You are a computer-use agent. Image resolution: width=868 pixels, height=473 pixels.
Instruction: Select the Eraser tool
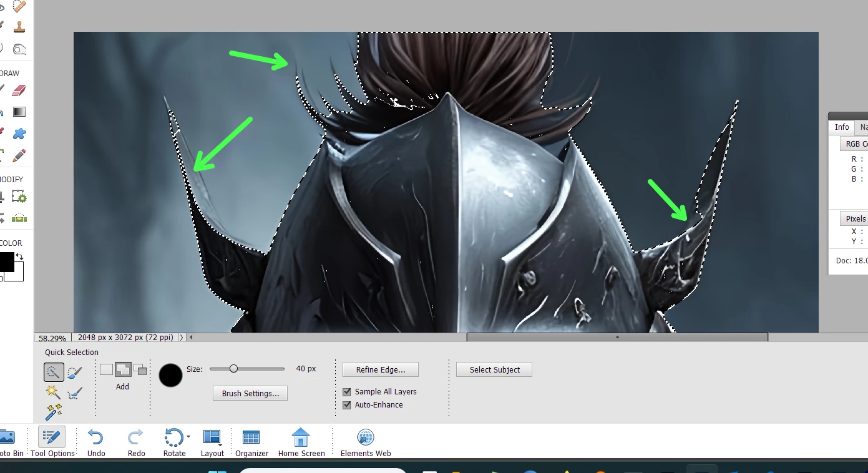pyautogui.click(x=19, y=90)
